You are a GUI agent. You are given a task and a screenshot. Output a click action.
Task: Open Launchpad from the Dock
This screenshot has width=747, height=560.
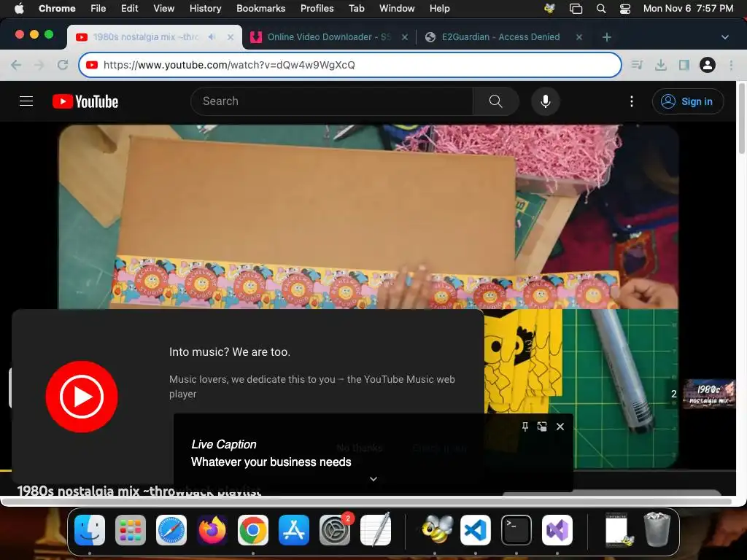click(x=131, y=530)
